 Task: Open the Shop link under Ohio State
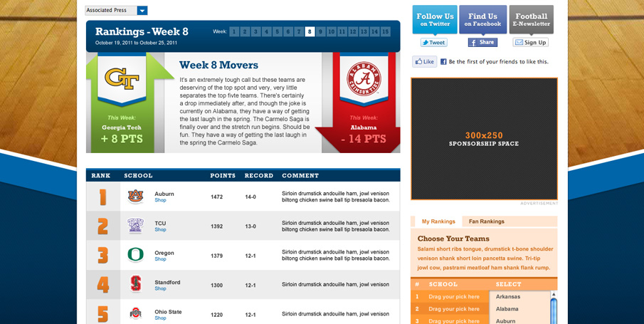pyautogui.click(x=160, y=318)
